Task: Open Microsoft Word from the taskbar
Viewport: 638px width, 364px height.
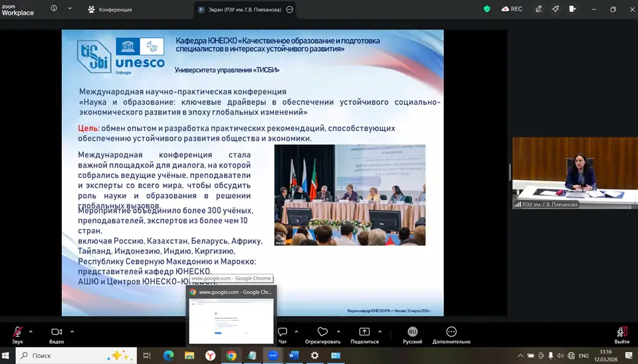Action: click(294, 355)
